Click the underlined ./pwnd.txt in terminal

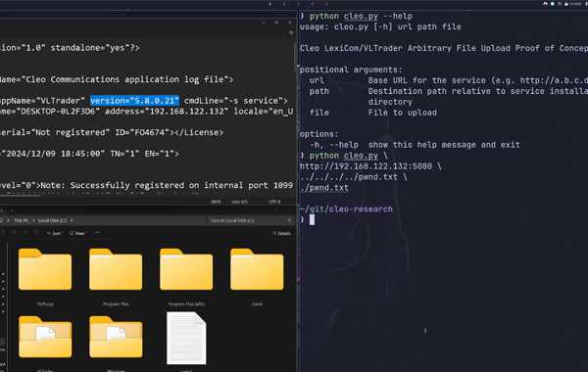[324, 188]
